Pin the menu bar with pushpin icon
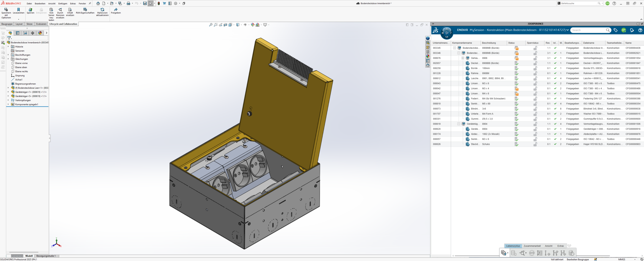 pyautogui.click(x=90, y=3)
